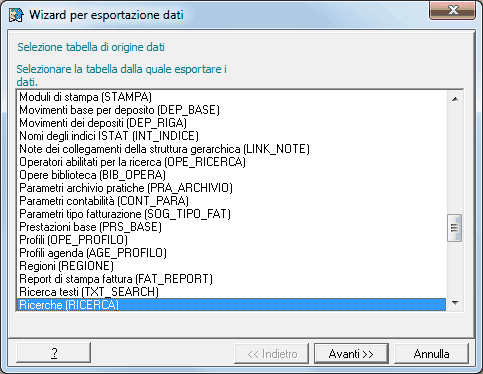Select Operatori abilitati per la ricerca (OPE_RICERCA)
483x374 pixels.
[x=231, y=162]
